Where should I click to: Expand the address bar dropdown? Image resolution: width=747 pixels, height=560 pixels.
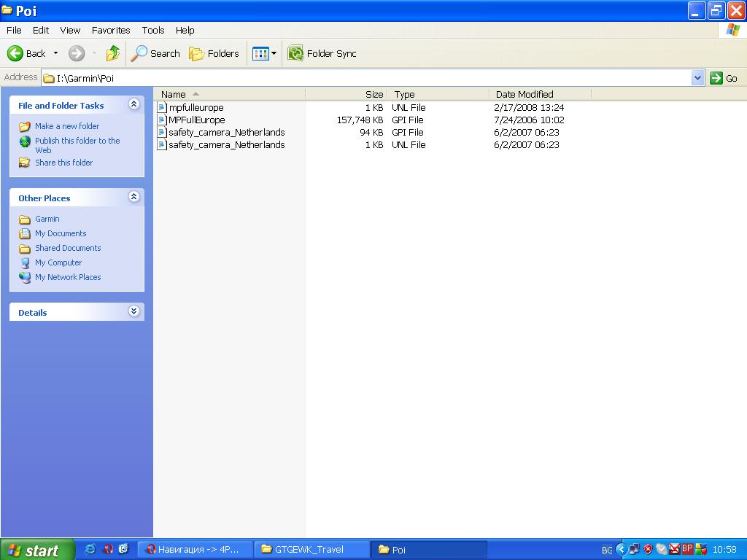697,78
